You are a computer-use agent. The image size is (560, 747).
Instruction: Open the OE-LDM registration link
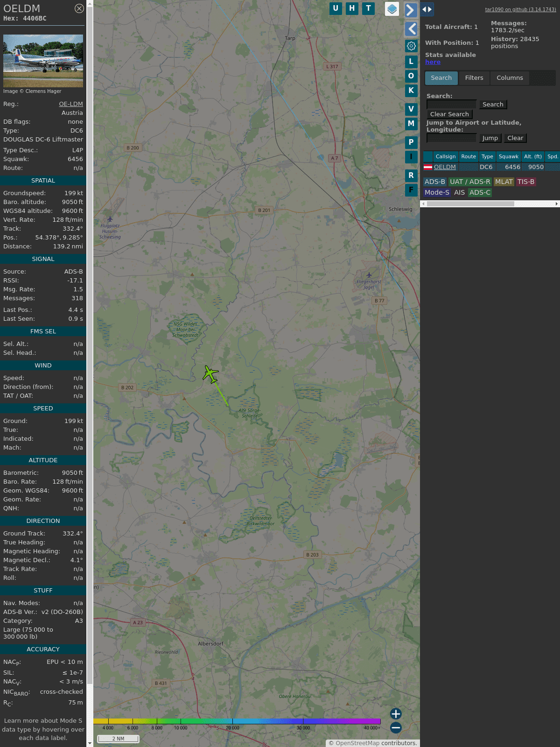coord(71,104)
